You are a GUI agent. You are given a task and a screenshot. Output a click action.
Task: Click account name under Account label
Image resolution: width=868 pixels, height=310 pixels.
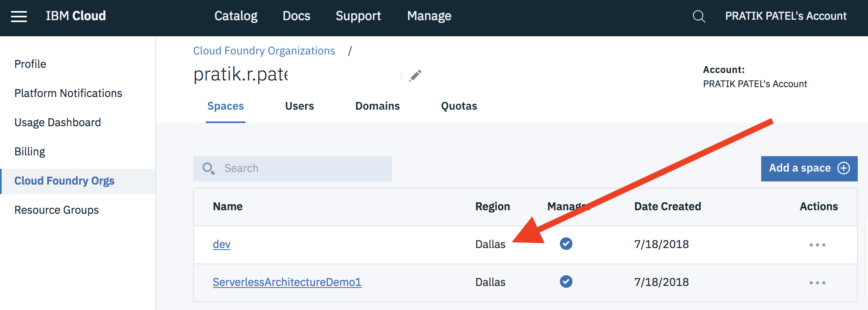click(755, 84)
